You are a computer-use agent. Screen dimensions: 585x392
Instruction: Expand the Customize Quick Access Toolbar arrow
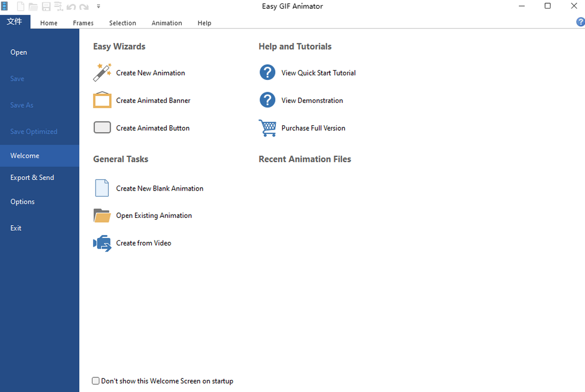click(98, 6)
